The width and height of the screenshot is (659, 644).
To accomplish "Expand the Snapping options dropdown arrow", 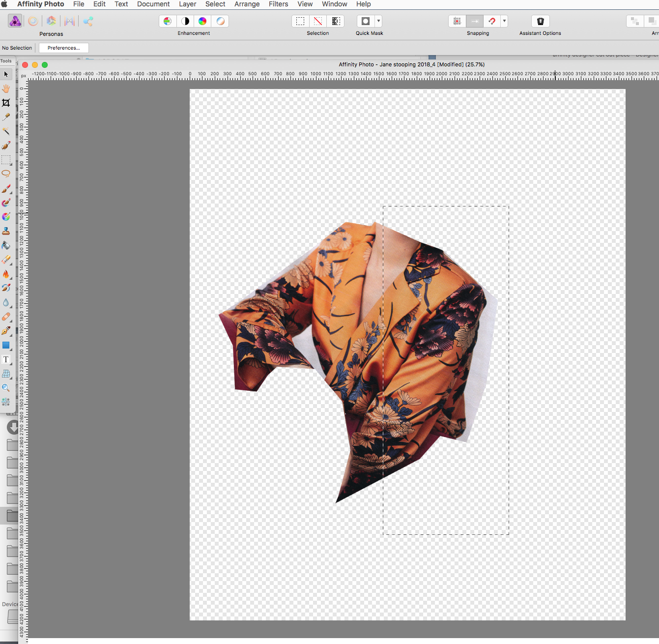I will coord(504,21).
